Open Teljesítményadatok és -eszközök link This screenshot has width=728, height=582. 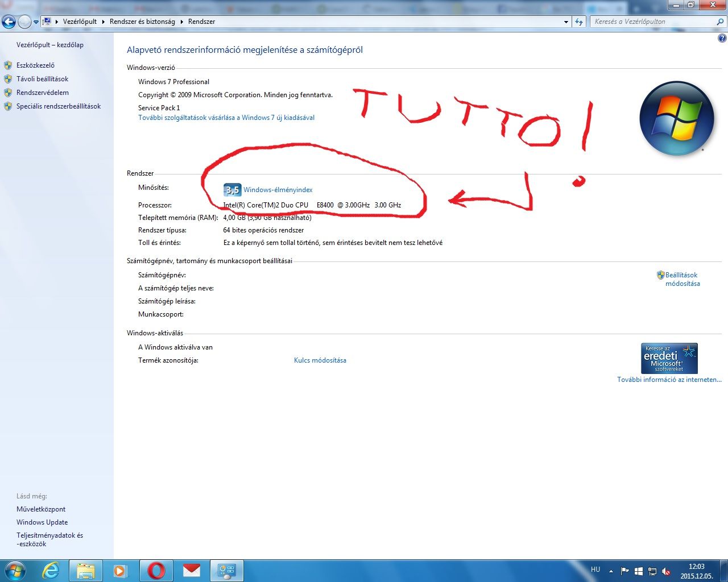click(49, 539)
